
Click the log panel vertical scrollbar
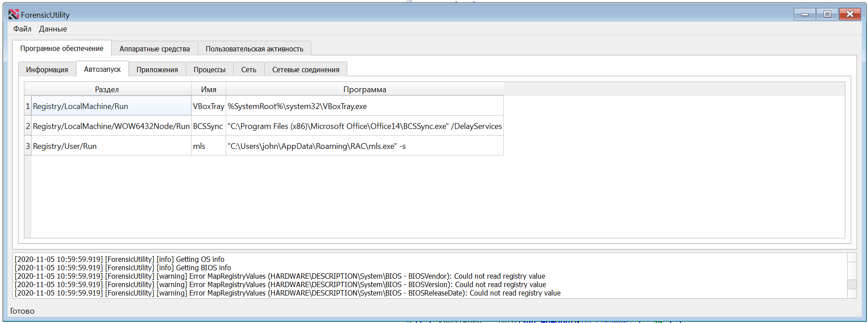pyautogui.click(x=852, y=276)
